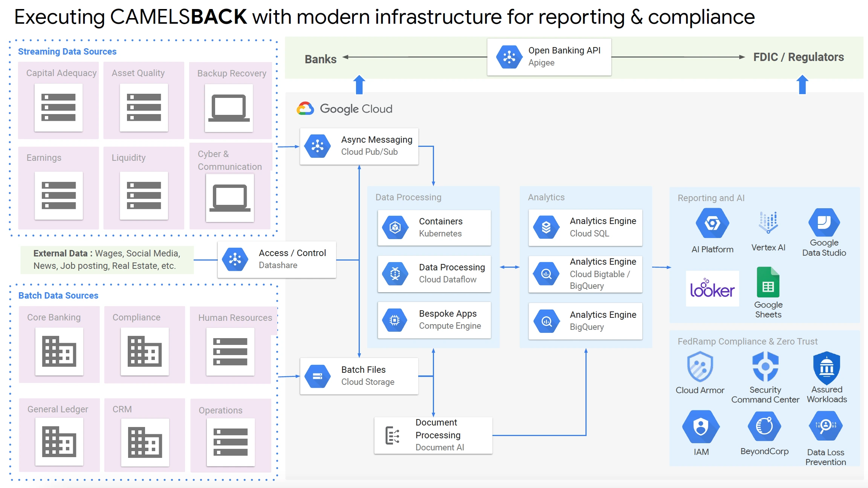Select the Backup Recovery laptop icon

coord(229,108)
